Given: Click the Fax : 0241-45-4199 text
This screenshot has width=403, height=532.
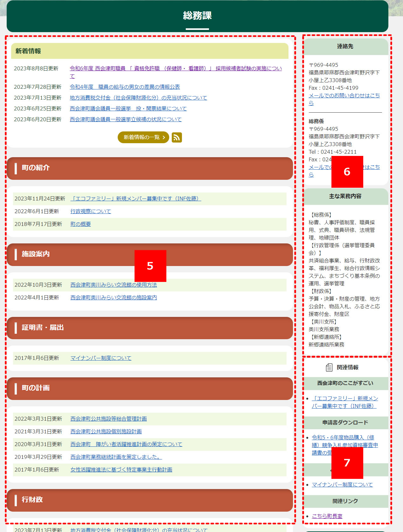Looking at the screenshot, I should coord(334,88).
